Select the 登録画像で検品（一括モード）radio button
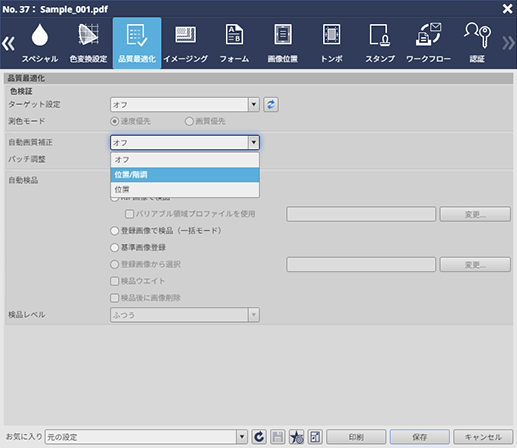The height and width of the screenshot is (448, 517). pyautogui.click(x=114, y=231)
